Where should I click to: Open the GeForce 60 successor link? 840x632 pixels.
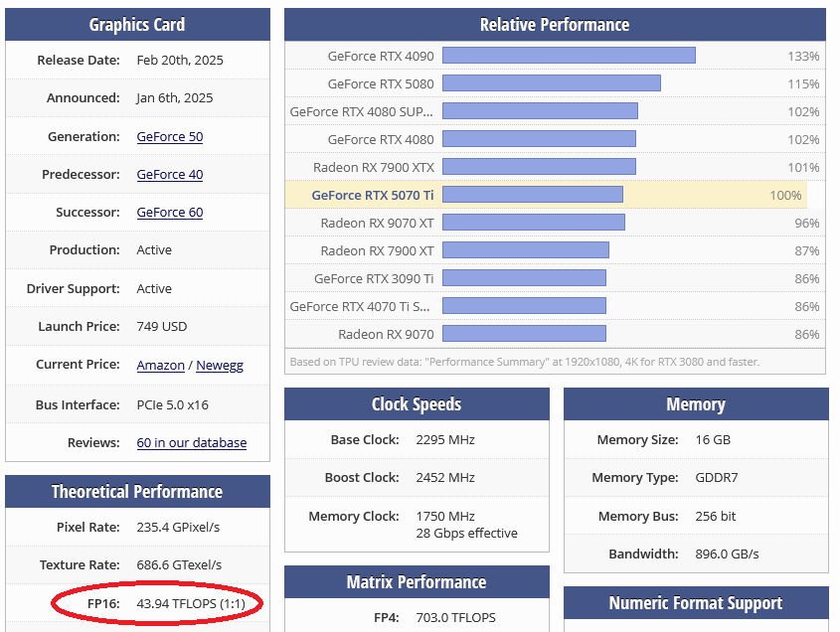click(170, 212)
